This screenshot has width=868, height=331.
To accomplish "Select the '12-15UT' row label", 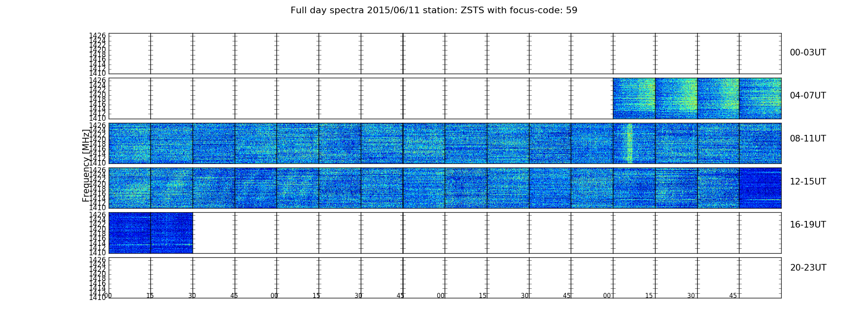I will coord(808,182).
